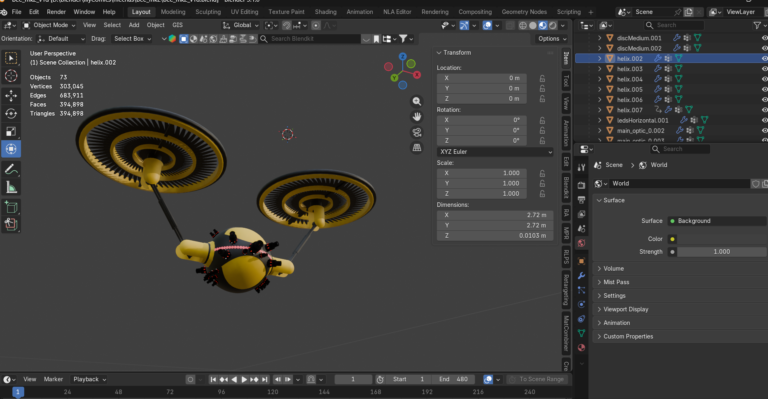
Task: Open the Object Data green triangle tab
Action: (581, 333)
